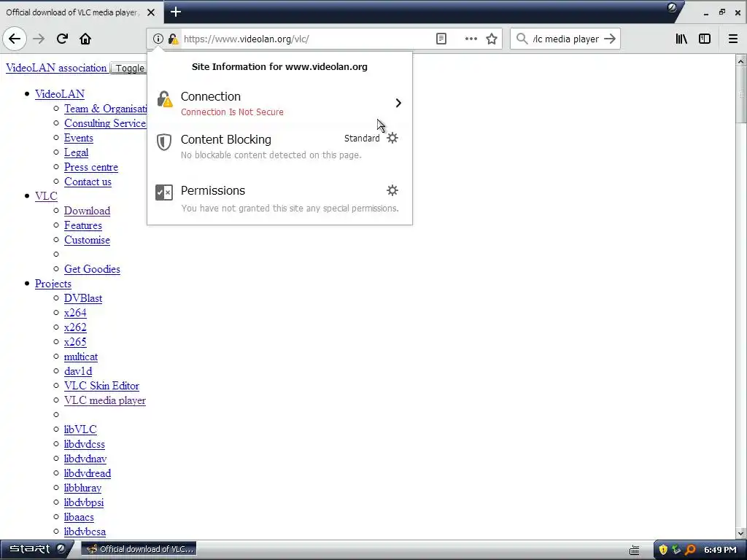Screen dimensions: 747x560
Task: Reload the current page
Action: 62,39
